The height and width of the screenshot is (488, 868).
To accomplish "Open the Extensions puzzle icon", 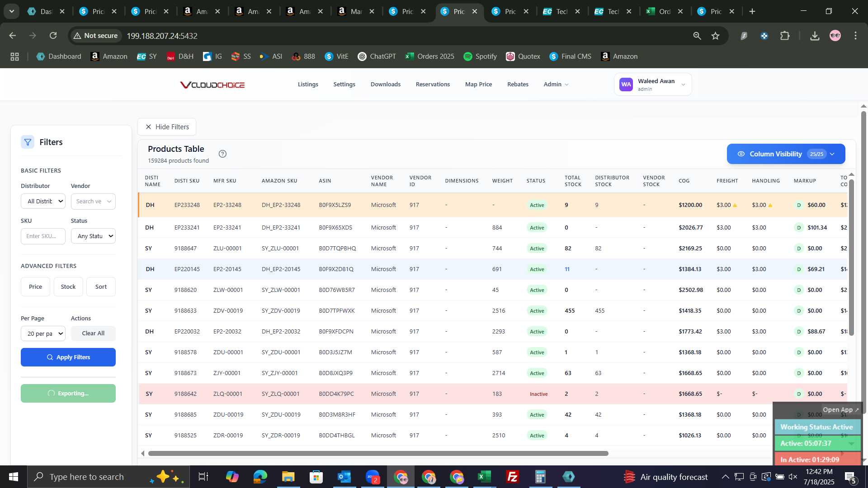I will [785, 36].
